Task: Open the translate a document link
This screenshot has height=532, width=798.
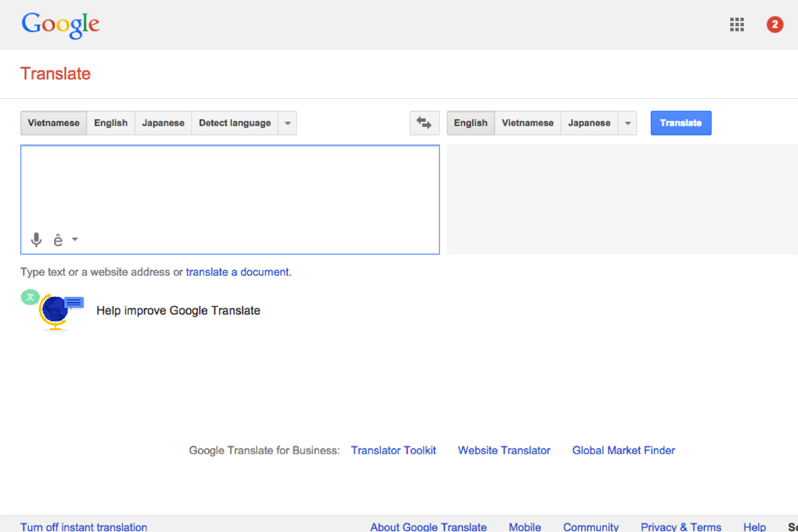Action: click(237, 272)
